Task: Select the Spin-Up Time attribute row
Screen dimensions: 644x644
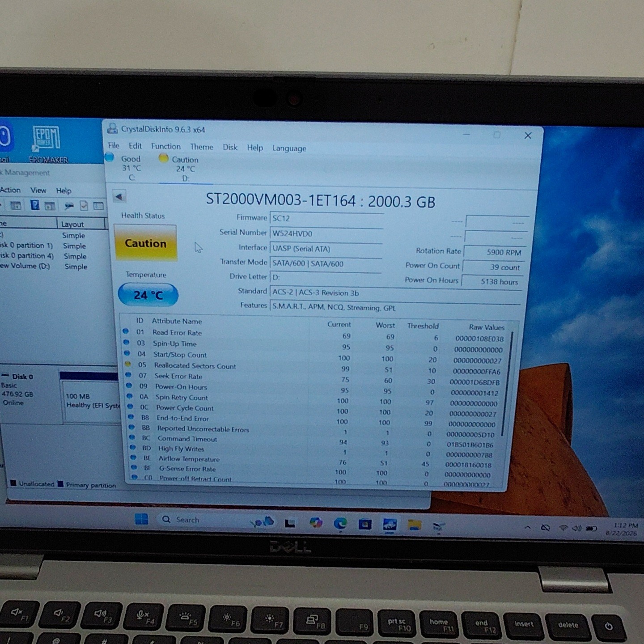Action: click(314, 346)
